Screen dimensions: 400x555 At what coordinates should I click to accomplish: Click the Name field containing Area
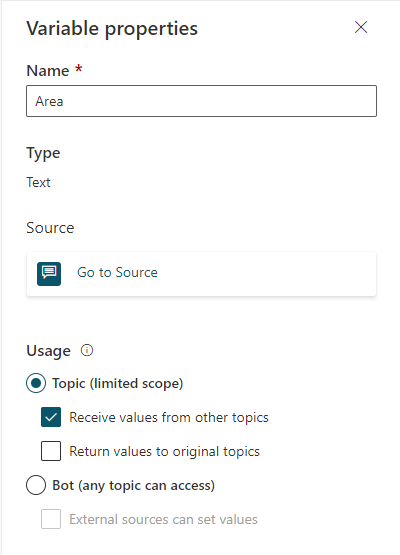(x=201, y=101)
